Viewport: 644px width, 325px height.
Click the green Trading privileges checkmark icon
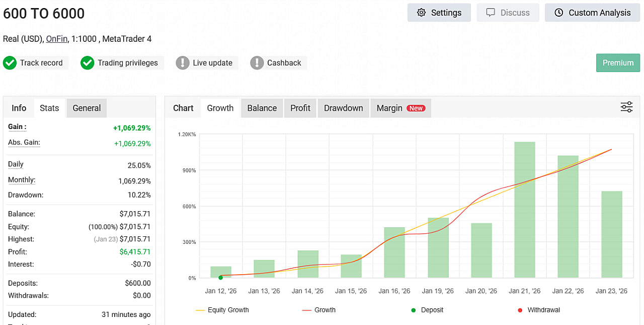click(88, 63)
